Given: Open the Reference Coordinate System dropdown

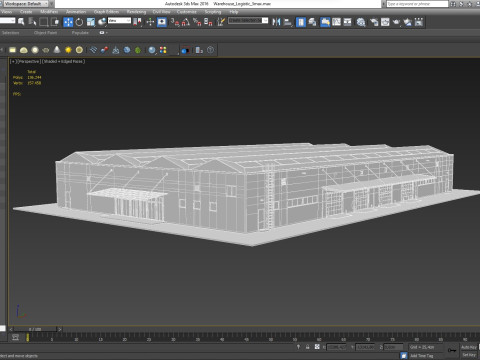Looking at the screenshot, I should tap(119, 21).
